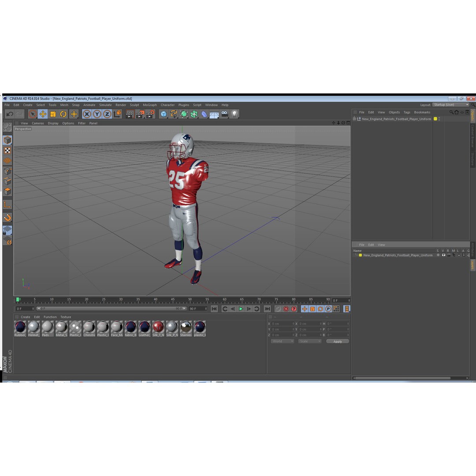Click Make Editable icon in left sidebar

(7, 127)
